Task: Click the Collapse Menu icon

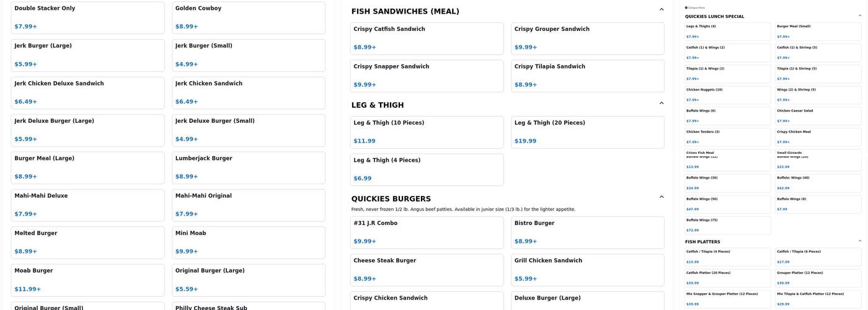Action: [686, 7]
